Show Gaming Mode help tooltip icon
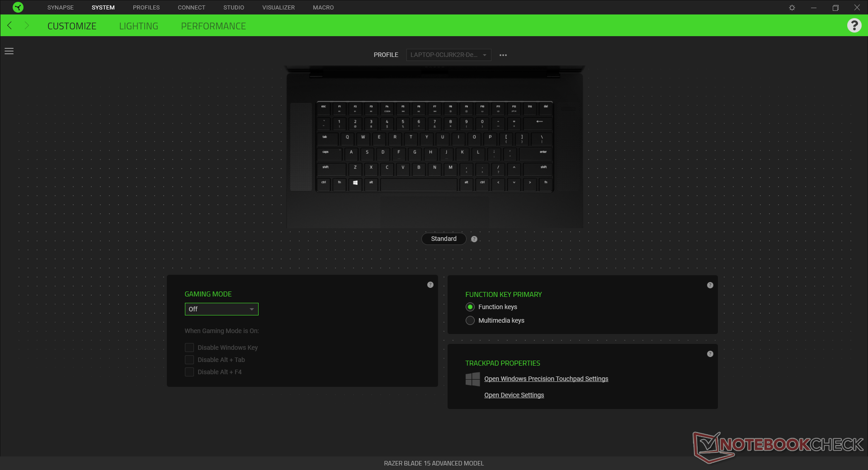Image resolution: width=868 pixels, height=470 pixels. (430, 285)
